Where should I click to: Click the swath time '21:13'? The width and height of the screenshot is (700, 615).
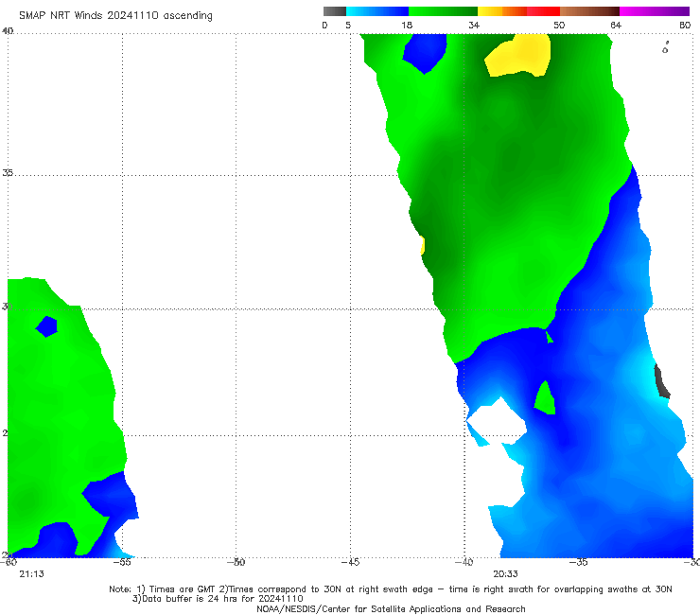click(x=32, y=574)
